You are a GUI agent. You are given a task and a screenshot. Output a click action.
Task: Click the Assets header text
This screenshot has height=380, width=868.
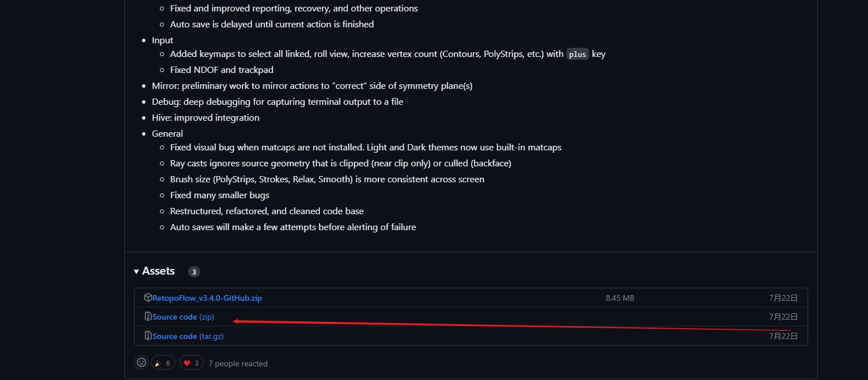click(158, 271)
